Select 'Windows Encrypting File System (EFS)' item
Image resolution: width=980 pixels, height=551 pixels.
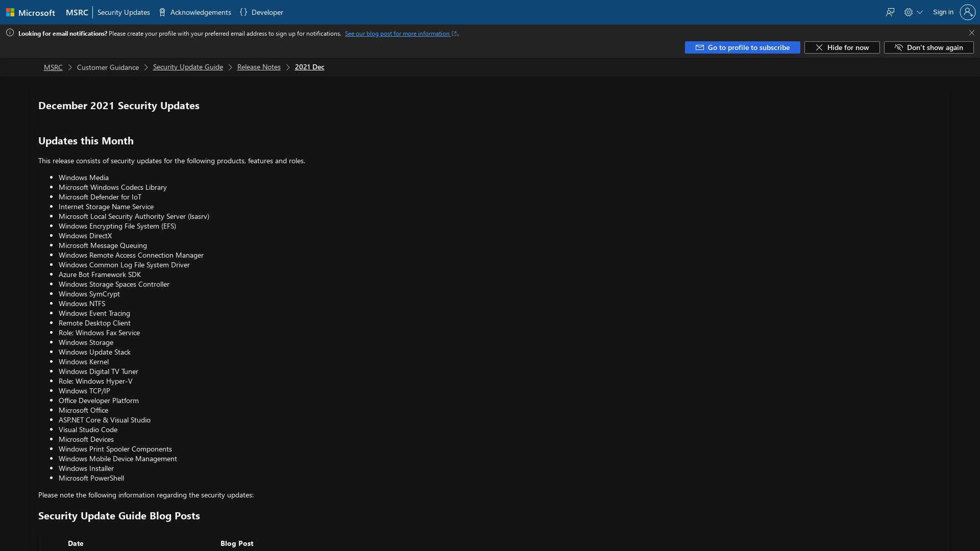tap(117, 226)
